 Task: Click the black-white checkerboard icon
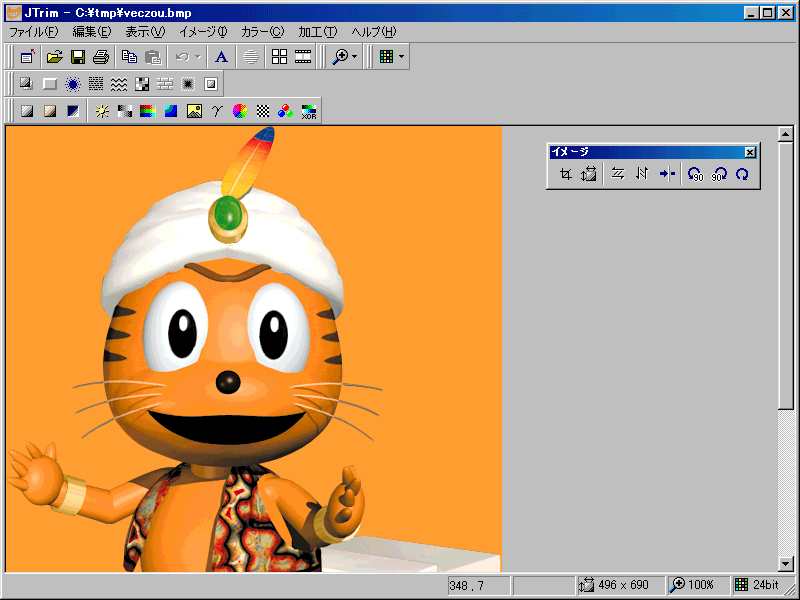[263, 111]
